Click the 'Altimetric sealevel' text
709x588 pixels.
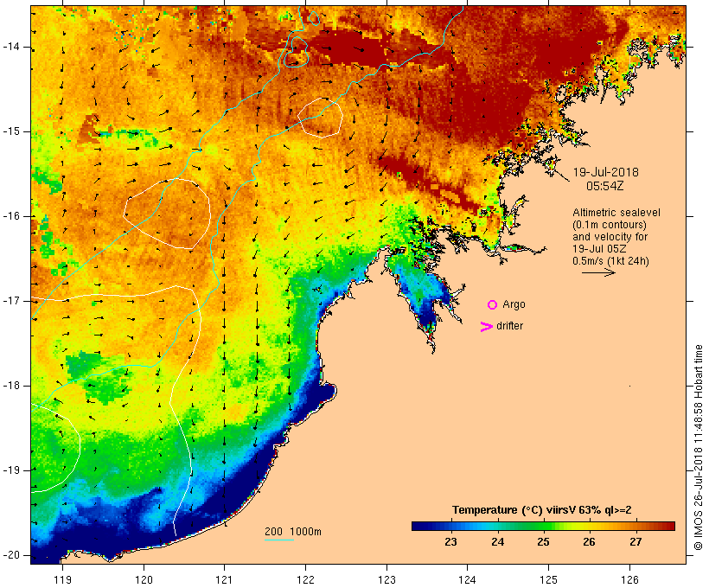[616, 213]
